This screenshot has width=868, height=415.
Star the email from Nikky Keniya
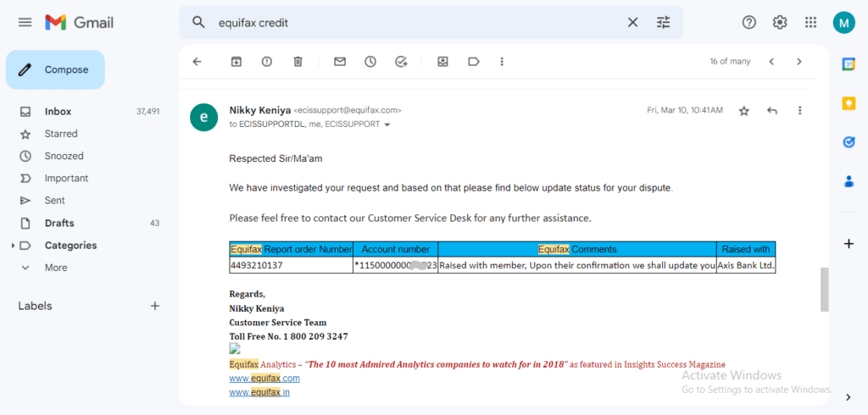(744, 111)
